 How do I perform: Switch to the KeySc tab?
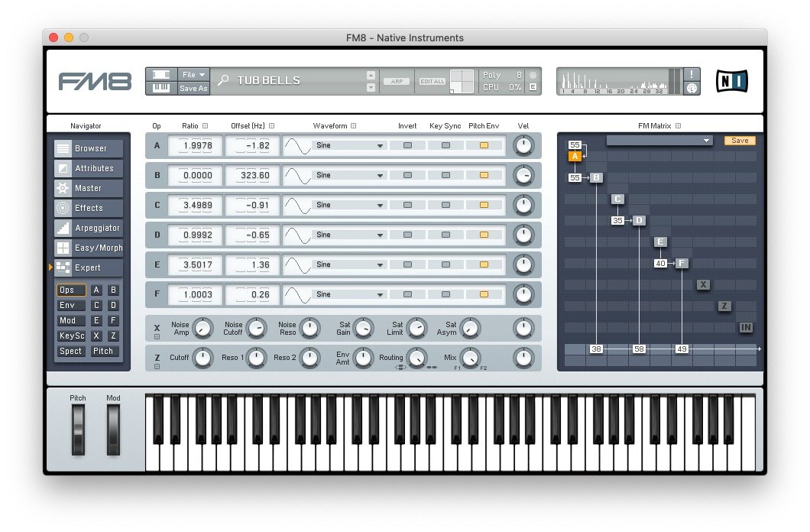71,336
